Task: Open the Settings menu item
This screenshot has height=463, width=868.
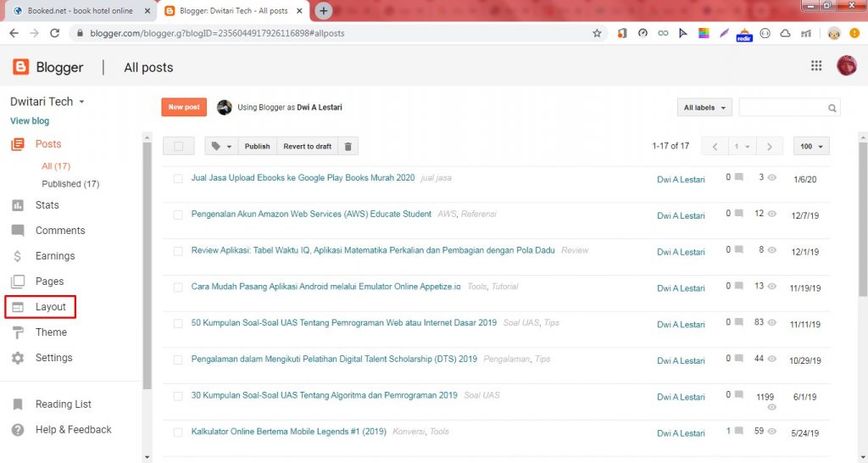Action: pos(53,358)
